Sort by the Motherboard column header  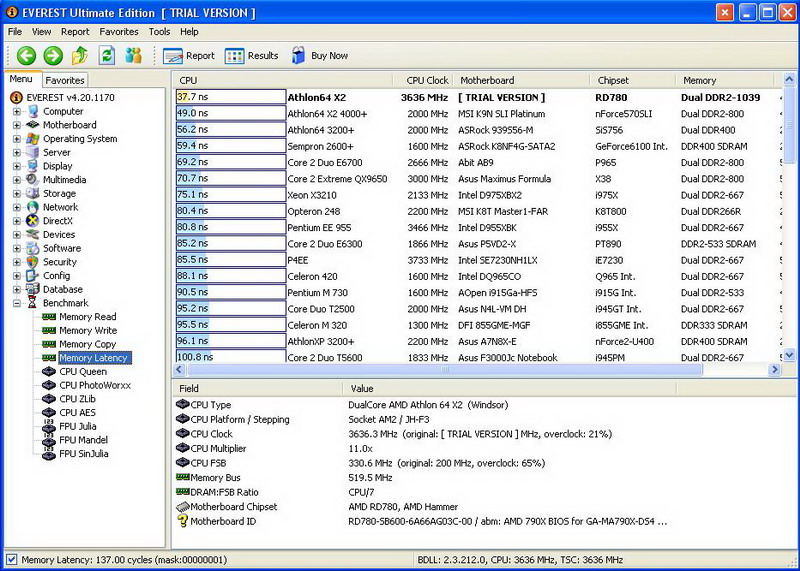[521, 80]
